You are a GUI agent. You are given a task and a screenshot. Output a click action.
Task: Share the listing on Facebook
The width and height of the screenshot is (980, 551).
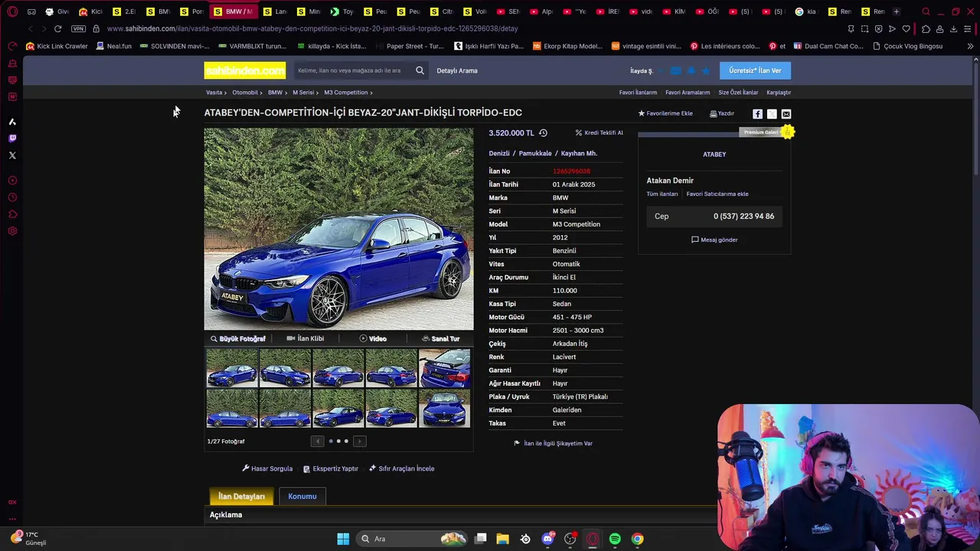757,114
